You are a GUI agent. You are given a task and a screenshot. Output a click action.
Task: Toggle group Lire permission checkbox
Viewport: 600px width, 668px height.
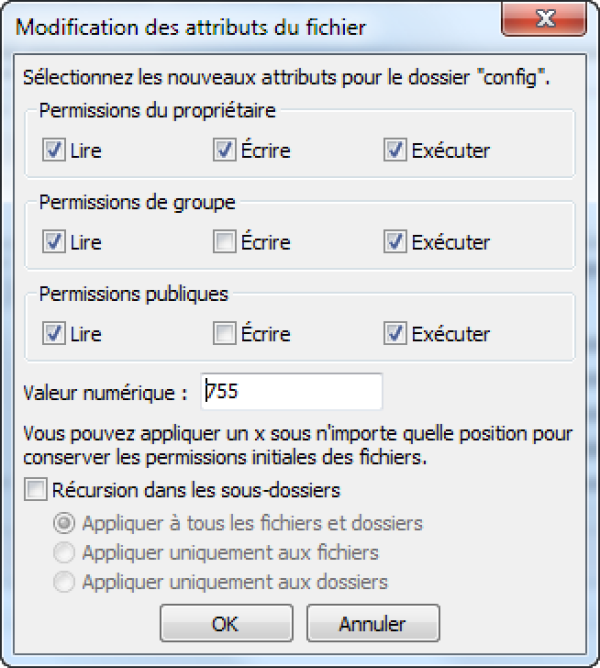[54, 242]
